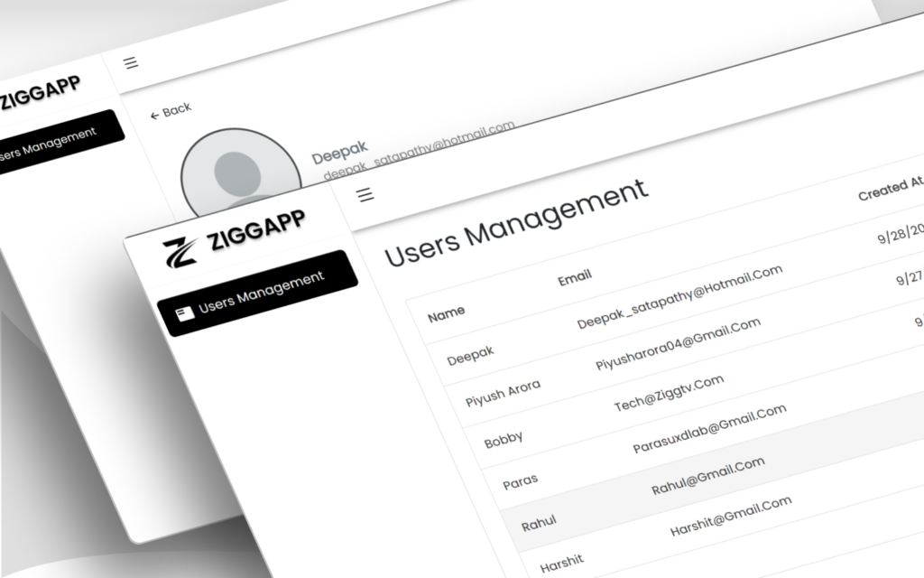Click email Rahul@Gmail.Com
The image size is (924, 578).
click(x=707, y=475)
